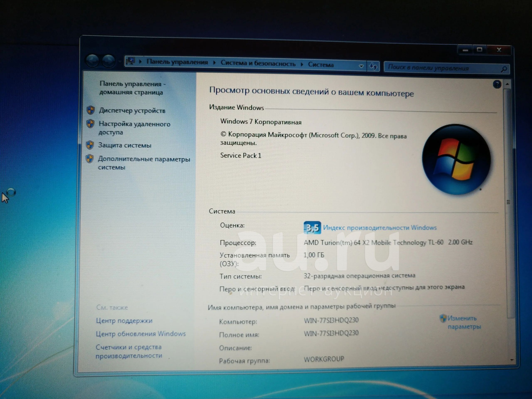The width and height of the screenshot is (532, 399).
Task: Click the WIN-77SI3HDQ230 value beside Компьютер
Action: click(331, 320)
